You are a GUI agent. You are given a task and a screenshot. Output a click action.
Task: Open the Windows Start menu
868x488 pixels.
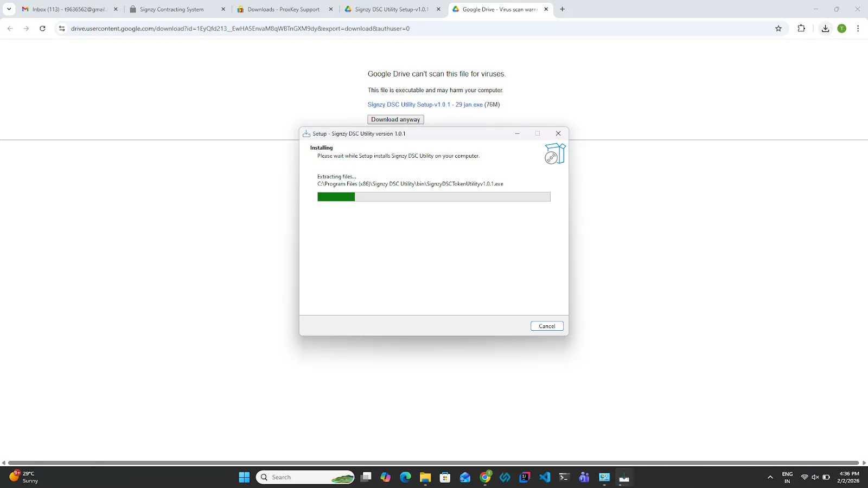click(x=244, y=477)
